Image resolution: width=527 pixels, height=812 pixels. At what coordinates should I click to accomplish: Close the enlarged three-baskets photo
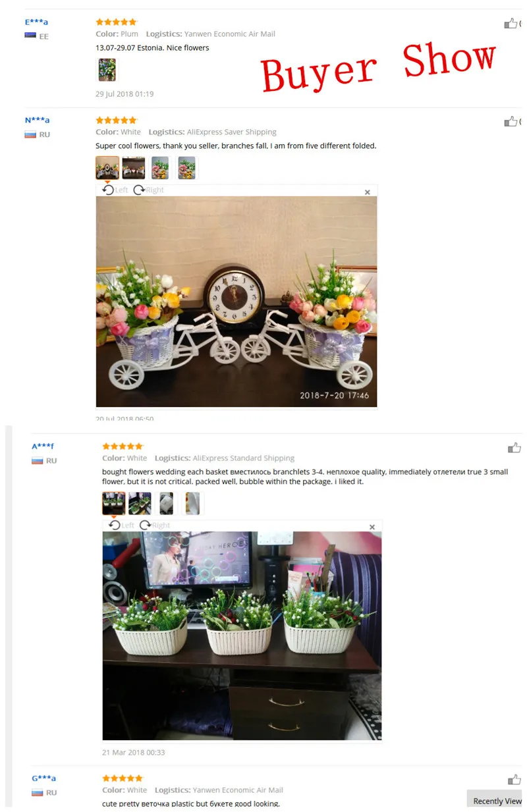(x=372, y=527)
